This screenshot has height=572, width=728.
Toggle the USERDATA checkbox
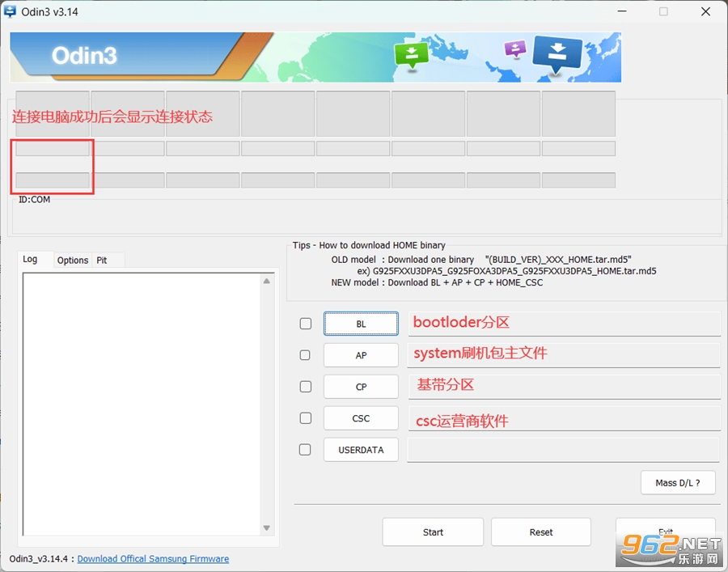point(305,450)
